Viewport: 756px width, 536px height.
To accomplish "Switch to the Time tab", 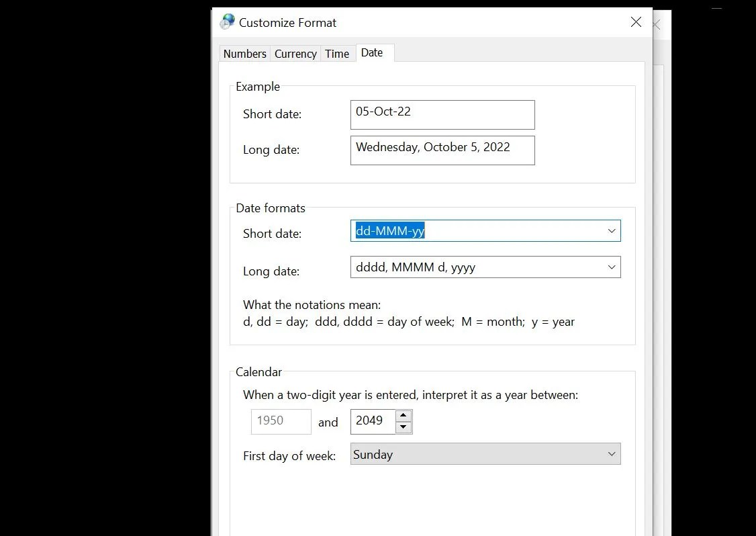I will click(x=337, y=54).
